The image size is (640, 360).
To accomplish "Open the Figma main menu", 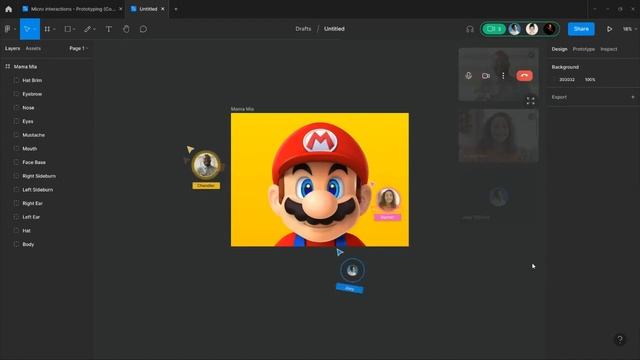I will [x=9, y=29].
